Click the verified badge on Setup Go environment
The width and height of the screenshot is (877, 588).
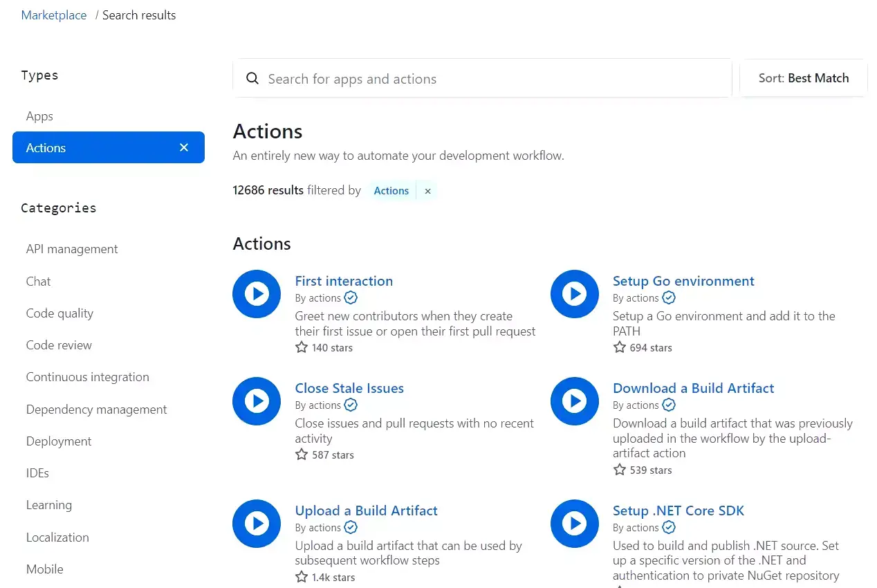point(668,297)
